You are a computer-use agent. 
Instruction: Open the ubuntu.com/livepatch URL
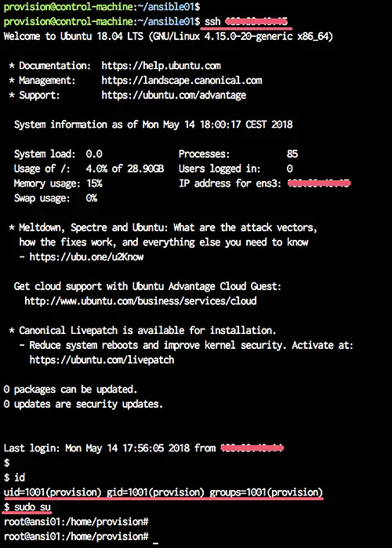(102, 360)
